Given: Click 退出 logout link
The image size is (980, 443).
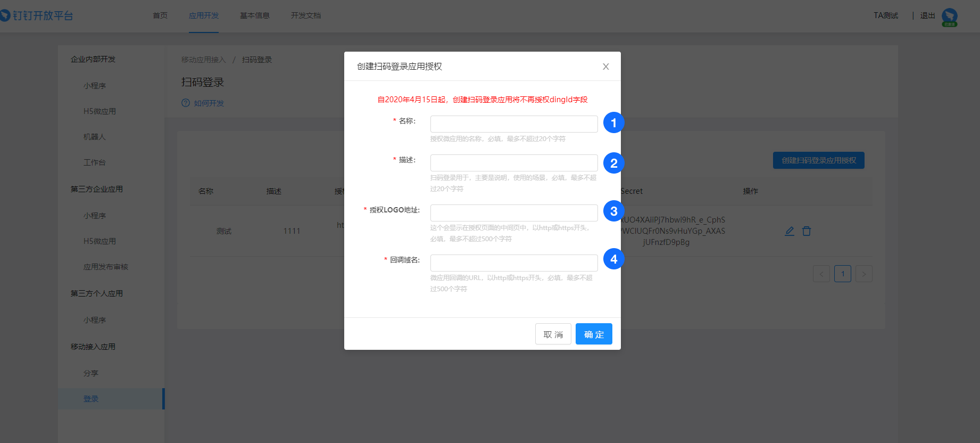Looking at the screenshot, I should click(927, 15).
